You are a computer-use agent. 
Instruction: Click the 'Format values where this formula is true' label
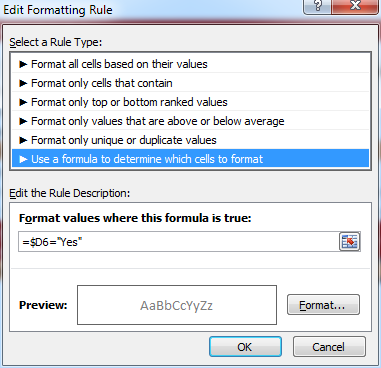click(135, 218)
